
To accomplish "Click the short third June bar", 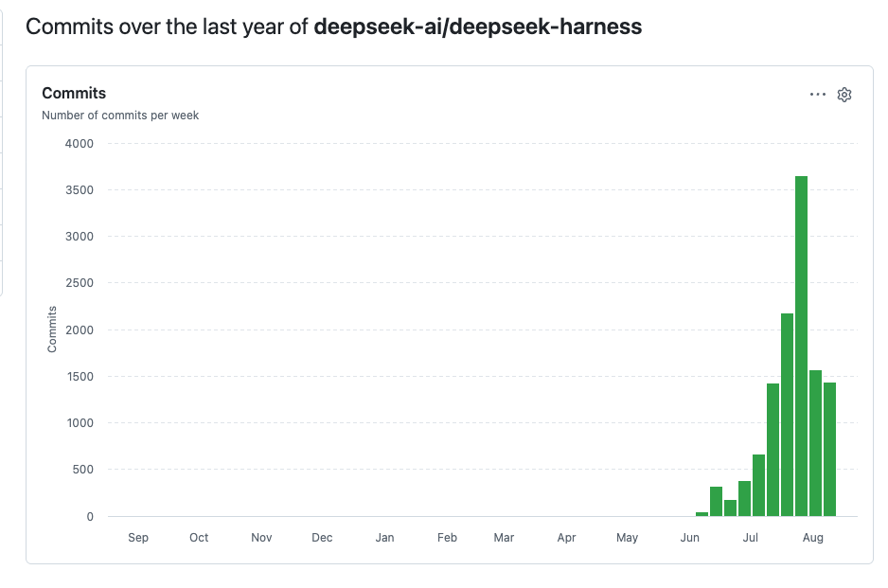I will pos(730,508).
